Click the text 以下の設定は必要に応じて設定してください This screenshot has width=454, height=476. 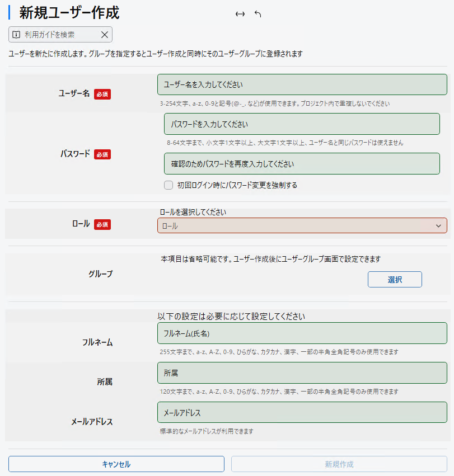point(231,317)
